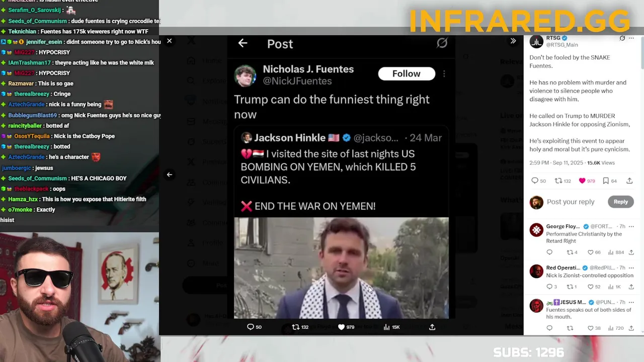Reply to the Red Operati... comment showing 3
The width and height of the screenshot is (644, 362).
click(551, 287)
